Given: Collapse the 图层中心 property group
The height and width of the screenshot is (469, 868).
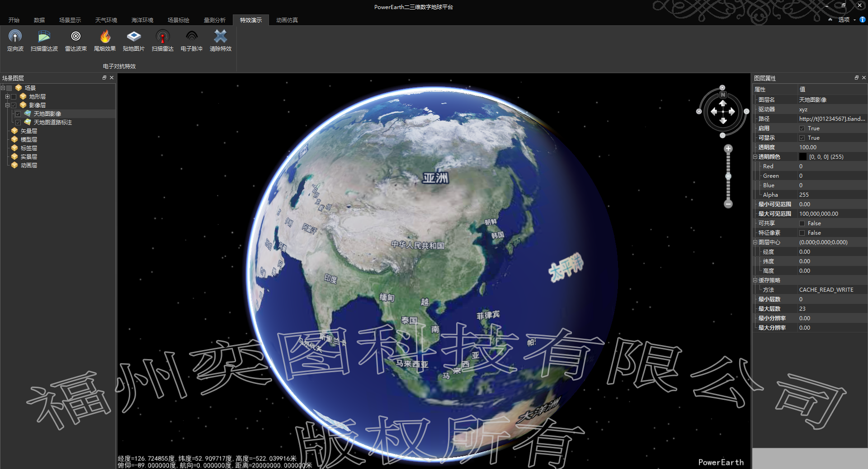Looking at the screenshot, I should (755, 242).
